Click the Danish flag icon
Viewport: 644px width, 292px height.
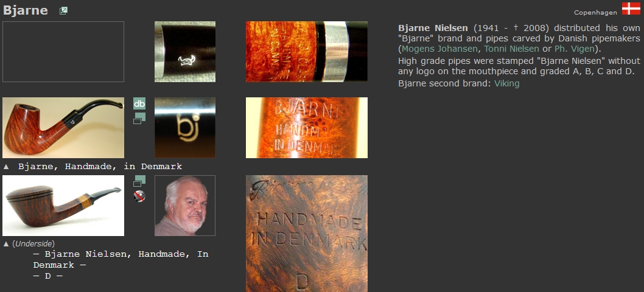click(x=631, y=9)
